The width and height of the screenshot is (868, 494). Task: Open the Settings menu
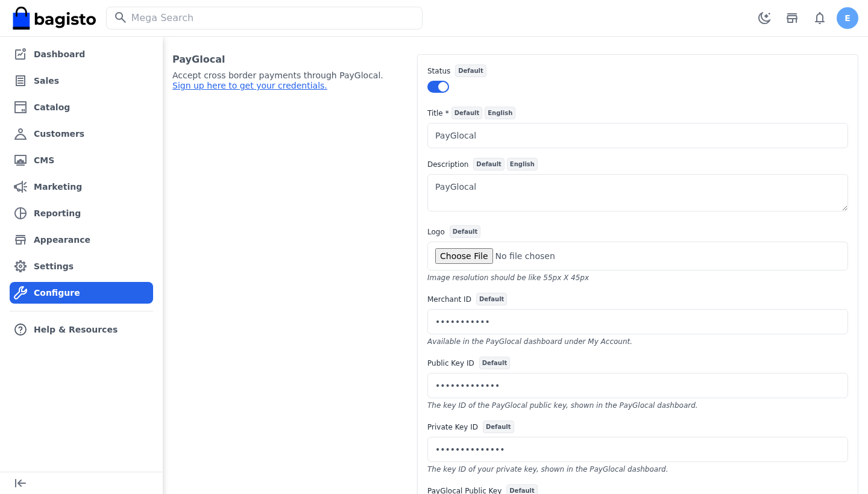81,266
